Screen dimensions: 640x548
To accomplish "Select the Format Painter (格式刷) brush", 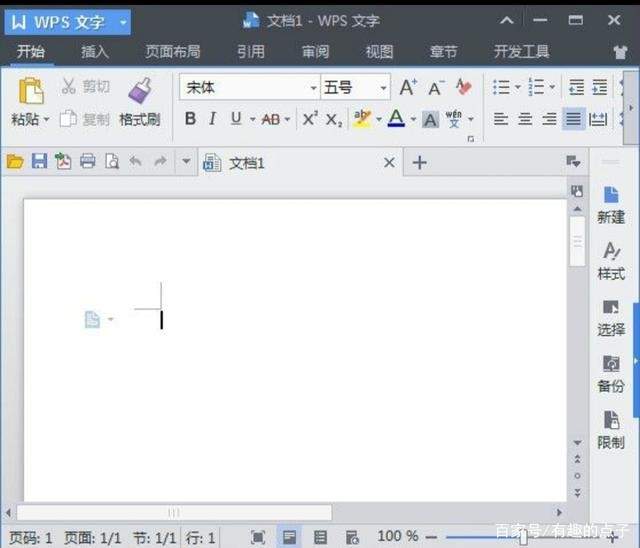I will tap(140, 90).
